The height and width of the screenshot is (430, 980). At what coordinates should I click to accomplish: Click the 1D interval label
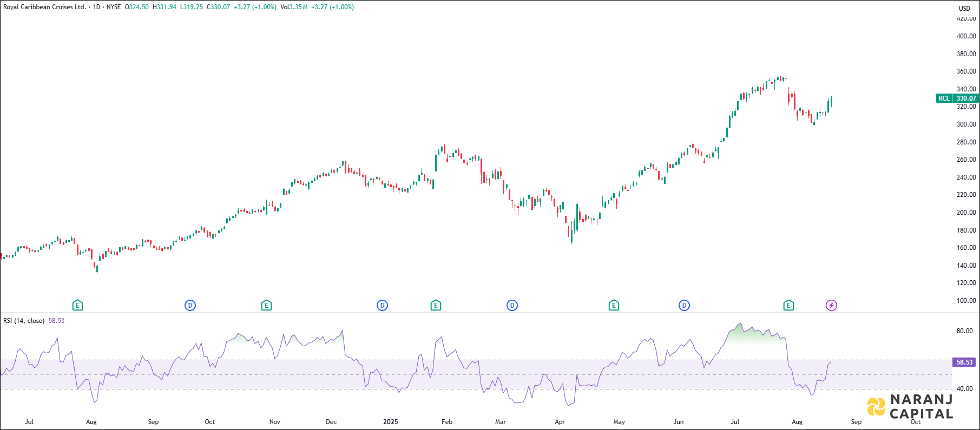pos(97,7)
